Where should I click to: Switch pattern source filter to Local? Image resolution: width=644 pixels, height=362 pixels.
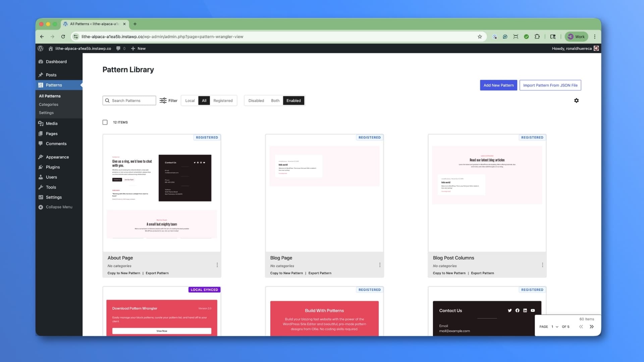[190, 101]
